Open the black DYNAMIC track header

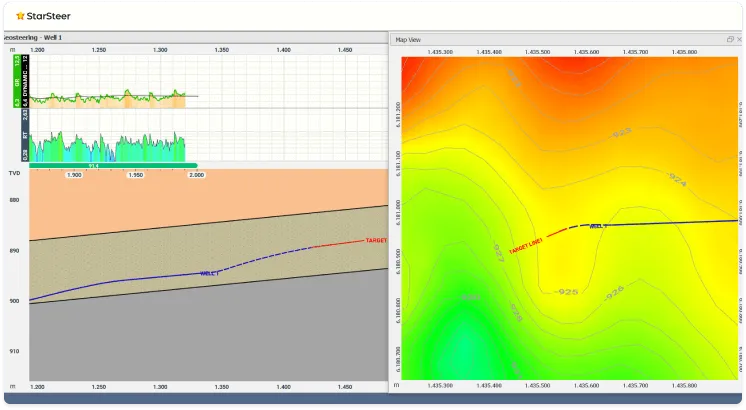point(25,81)
